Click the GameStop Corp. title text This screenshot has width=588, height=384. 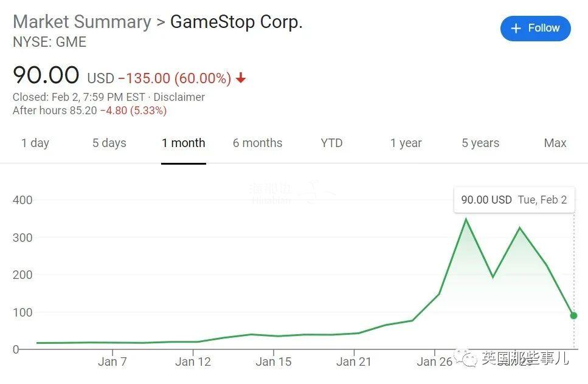click(237, 22)
